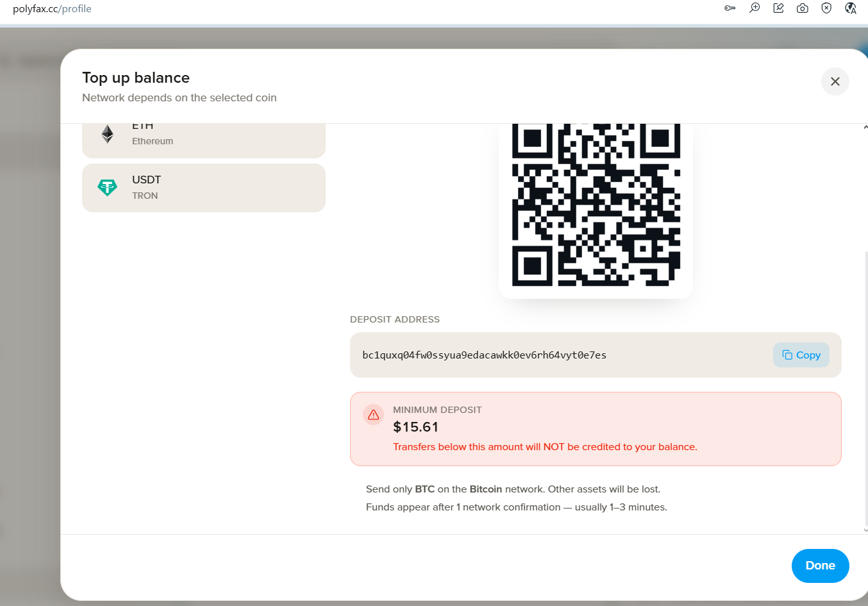Click the deposit QR code image

pos(596,205)
